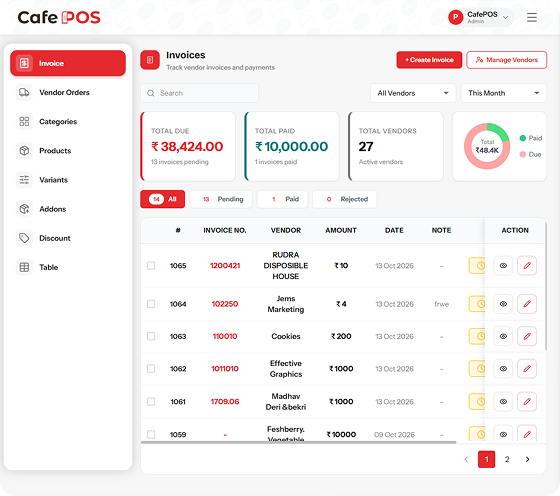Click the vertical table scrollbar
This screenshot has height=496, width=560.
click(x=546, y=286)
